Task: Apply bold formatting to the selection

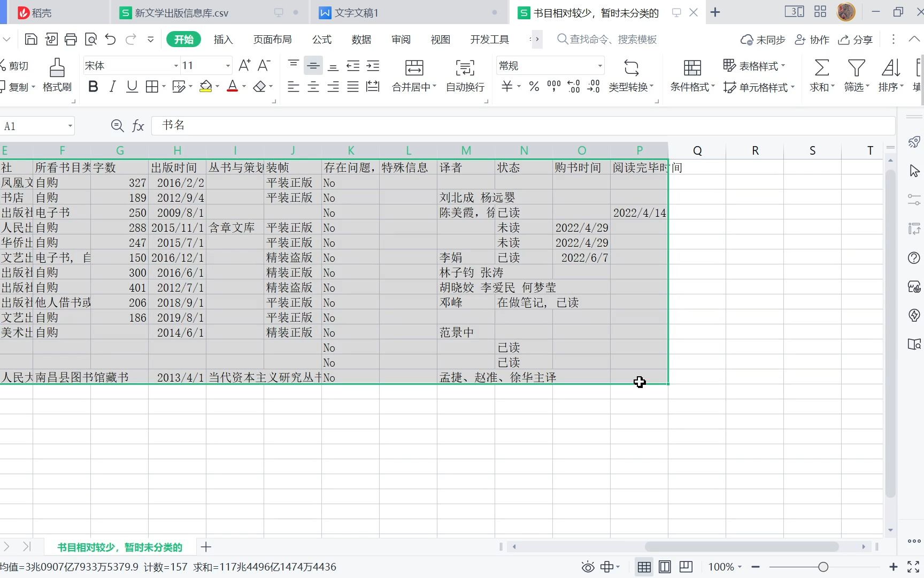Action: tap(93, 86)
